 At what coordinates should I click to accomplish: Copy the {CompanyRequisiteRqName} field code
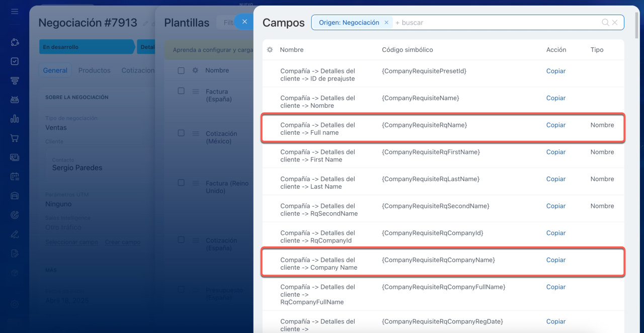click(555, 125)
